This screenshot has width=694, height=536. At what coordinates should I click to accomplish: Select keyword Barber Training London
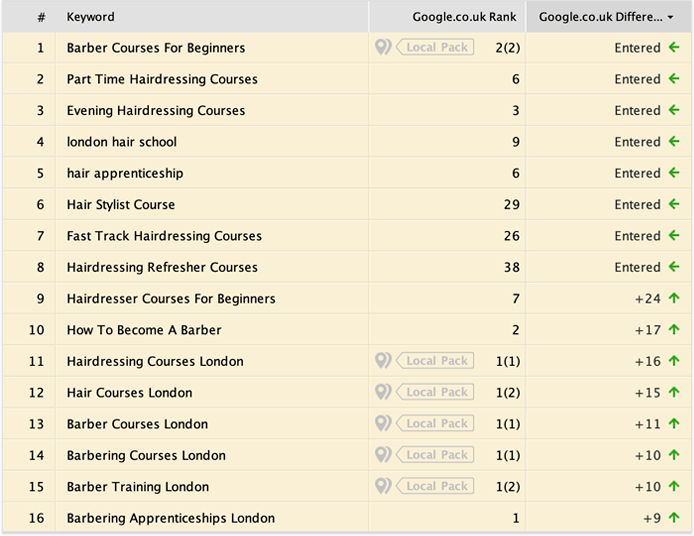click(x=138, y=487)
